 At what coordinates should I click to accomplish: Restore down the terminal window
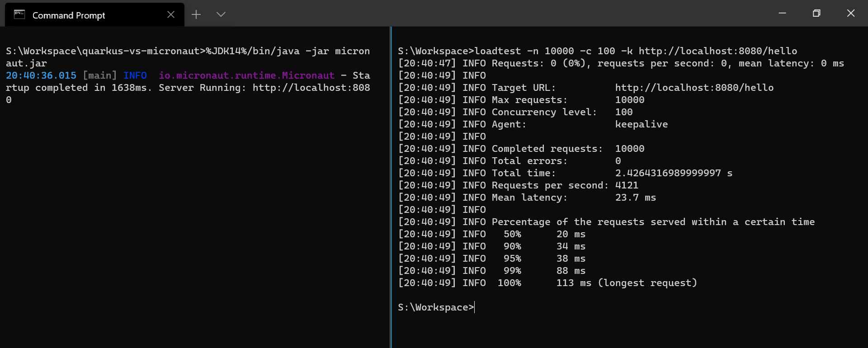(816, 13)
